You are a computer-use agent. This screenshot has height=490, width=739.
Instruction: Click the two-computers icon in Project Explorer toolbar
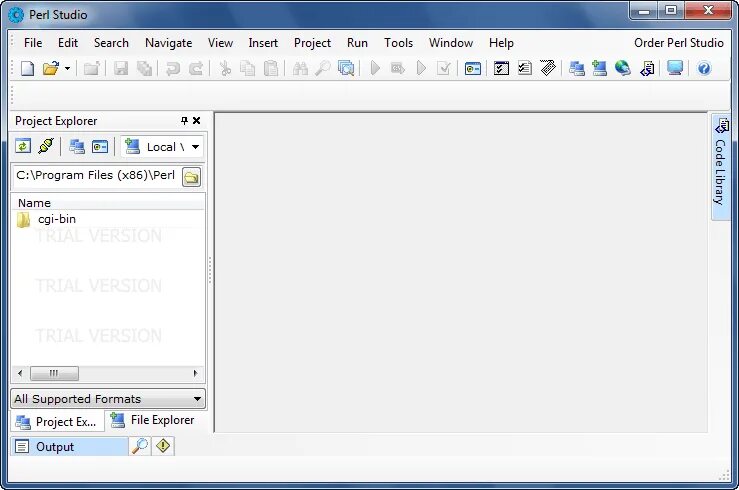(x=76, y=147)
